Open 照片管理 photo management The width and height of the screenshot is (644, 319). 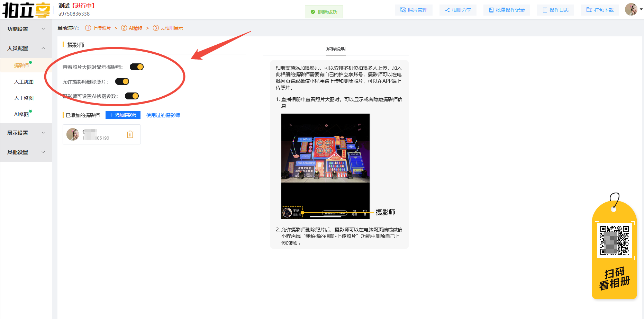(x=413, y=10)
